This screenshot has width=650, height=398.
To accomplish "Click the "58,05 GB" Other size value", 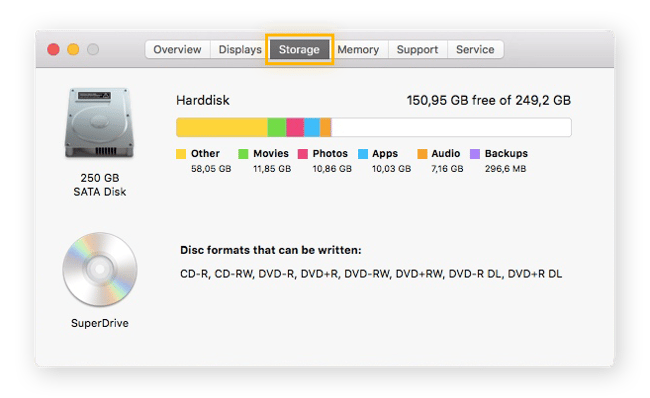I will [211, 169].
